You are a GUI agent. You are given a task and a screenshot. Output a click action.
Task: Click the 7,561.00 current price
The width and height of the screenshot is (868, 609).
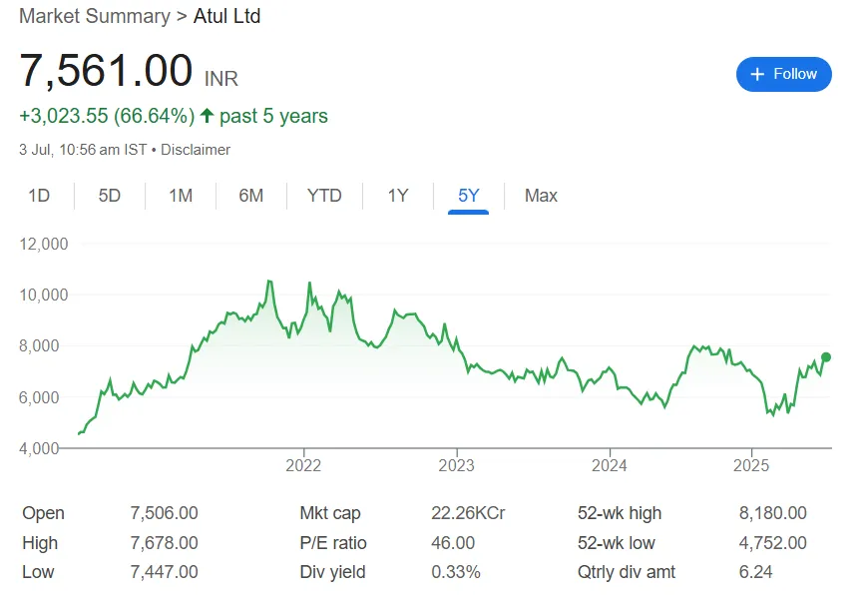point(106,71)
